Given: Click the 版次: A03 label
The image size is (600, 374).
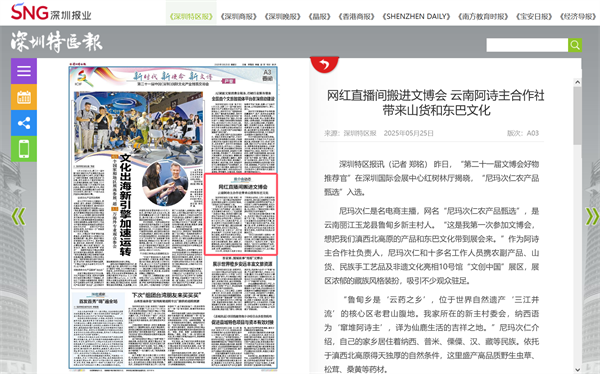Looking at the screenshot, I should point(523,133).
